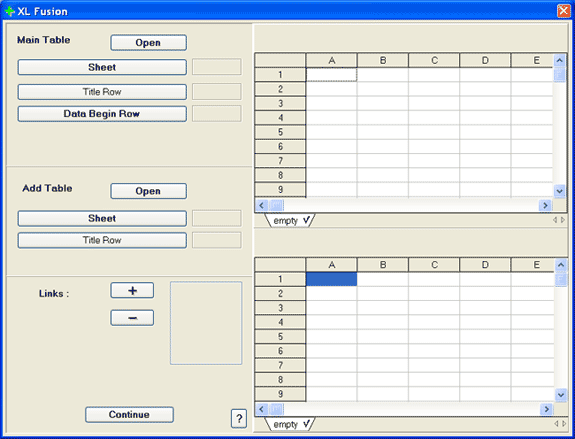Select cell A1 in the lower grid
575x439 pixels.
point(332,279)
